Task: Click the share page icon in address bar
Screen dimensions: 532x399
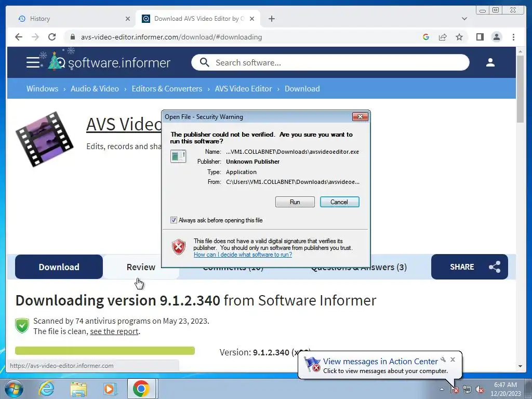Action: pyautogui.click(x=443, y=37)
